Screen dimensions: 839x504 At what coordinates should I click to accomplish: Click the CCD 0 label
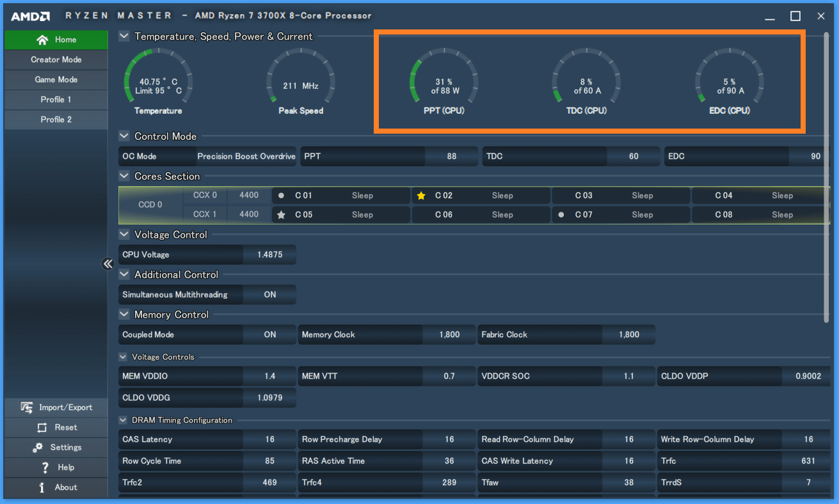[150, 205]
